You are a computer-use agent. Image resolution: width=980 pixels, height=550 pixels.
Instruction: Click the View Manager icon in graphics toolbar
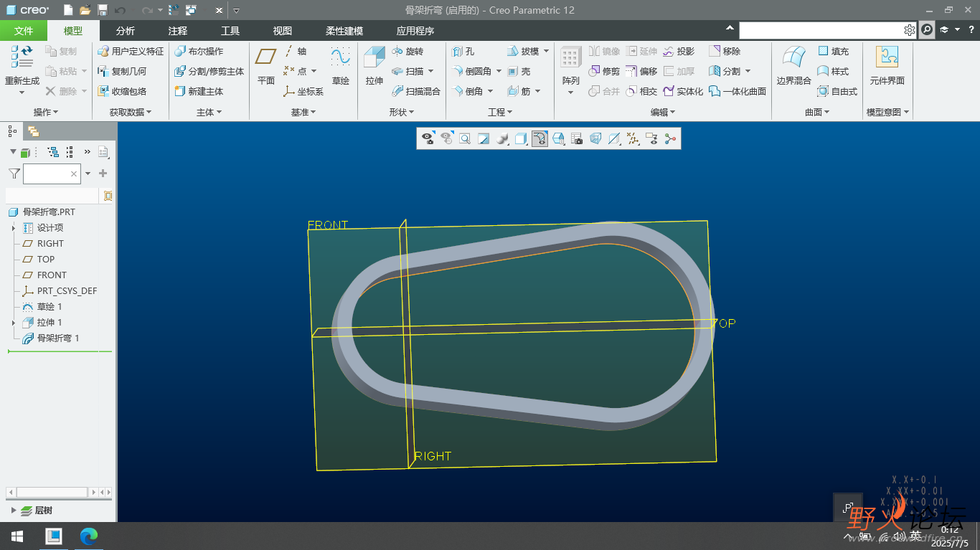tap(577, 138)
